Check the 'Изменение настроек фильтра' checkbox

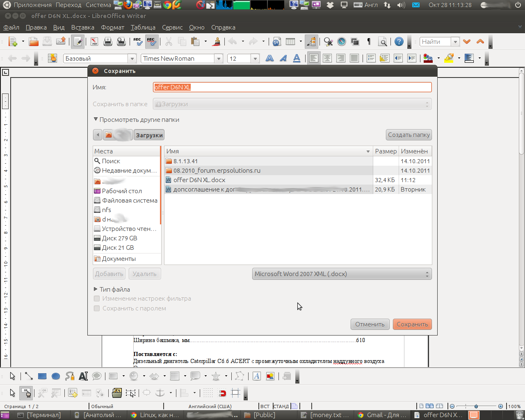[97, 299]
